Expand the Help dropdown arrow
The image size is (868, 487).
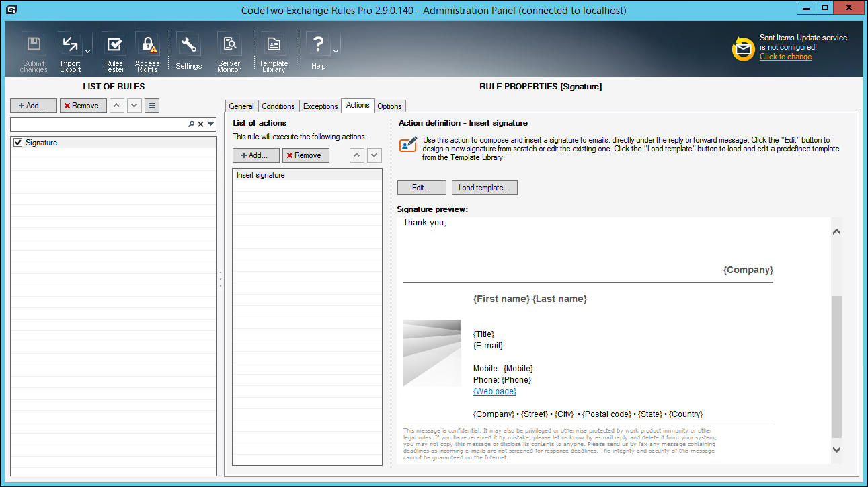click(x=336, y=52)
